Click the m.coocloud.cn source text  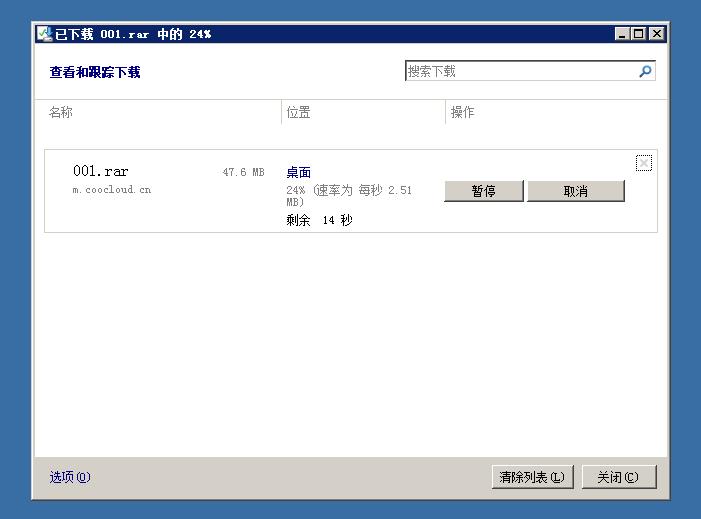click(x=112, y=190)
